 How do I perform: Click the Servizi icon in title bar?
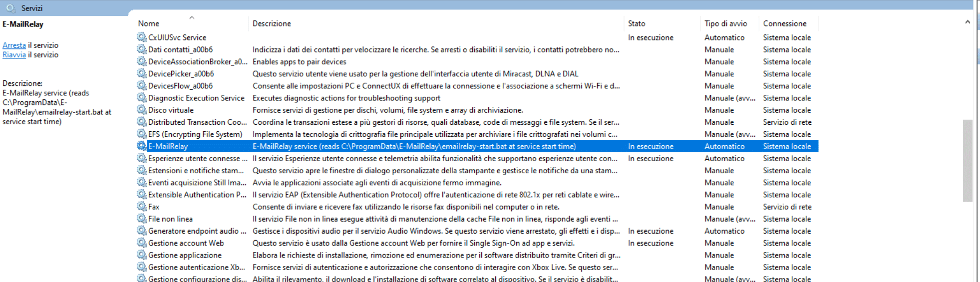[10, 8]
